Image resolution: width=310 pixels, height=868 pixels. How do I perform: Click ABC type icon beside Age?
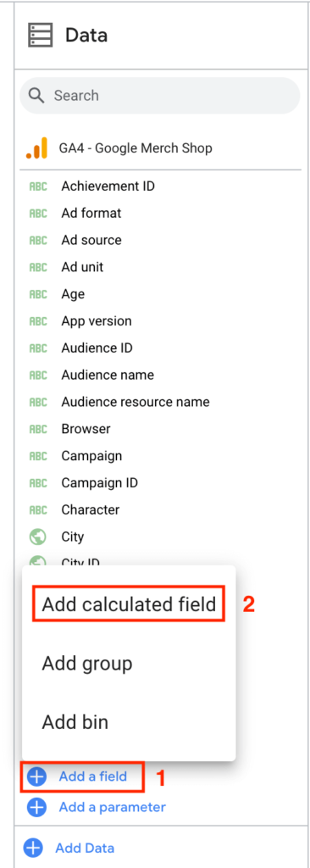click(x=38, y=294)
